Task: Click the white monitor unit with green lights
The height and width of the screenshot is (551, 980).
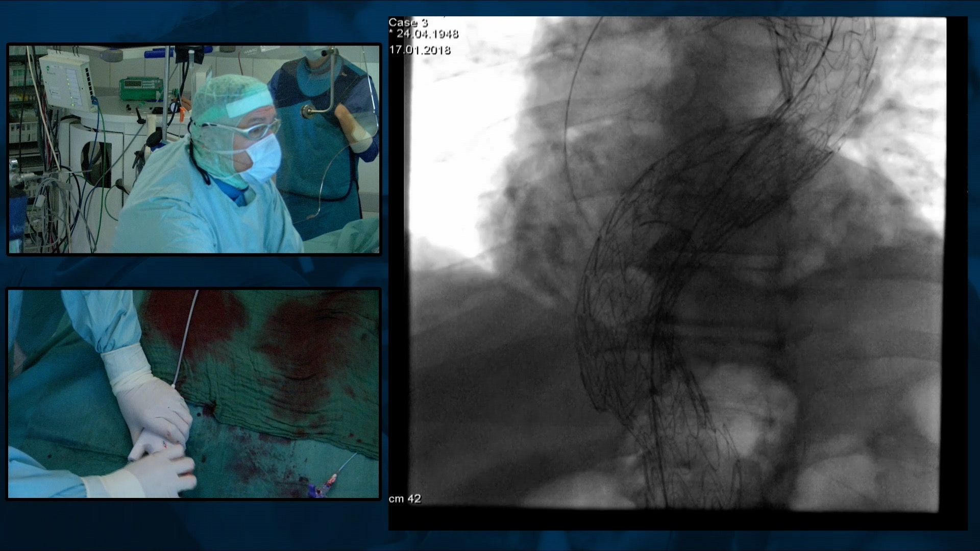Action: (x=65, y=82)
